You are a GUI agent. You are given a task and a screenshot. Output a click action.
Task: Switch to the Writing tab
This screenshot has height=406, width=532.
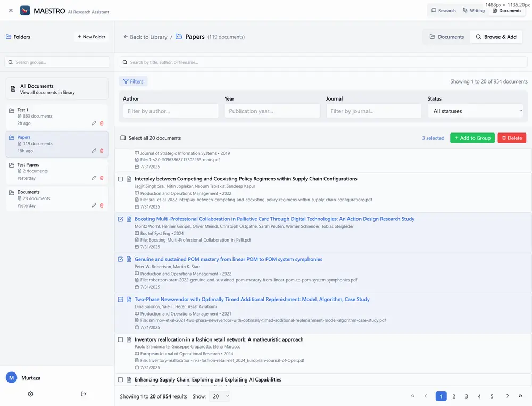coord(473,10)
